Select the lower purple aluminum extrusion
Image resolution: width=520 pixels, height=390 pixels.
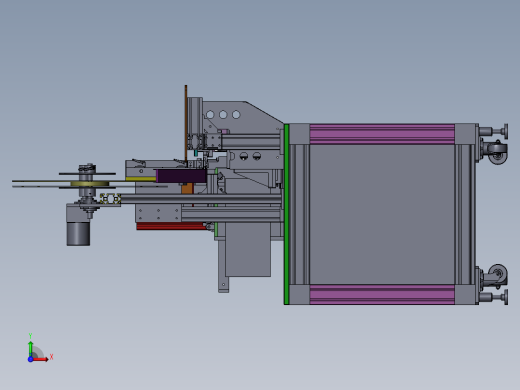(x=382, y=294)
